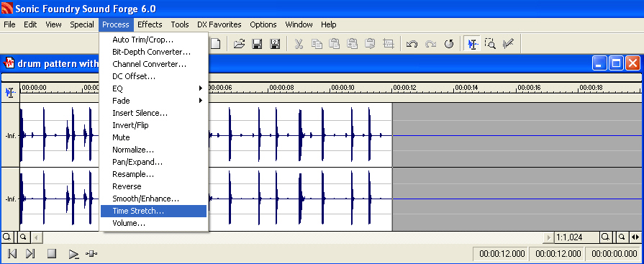This screenshot has height=264, width=644.
Task: Open the View menu
Action: tap(53, 24)
